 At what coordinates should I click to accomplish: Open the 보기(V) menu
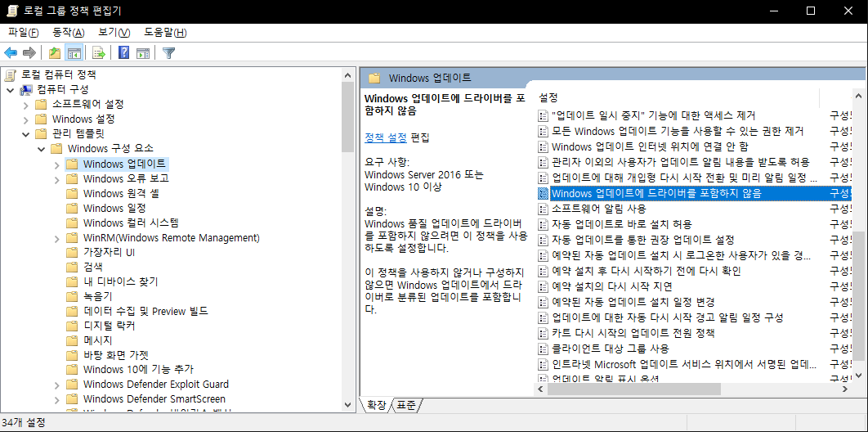point(114,33)
